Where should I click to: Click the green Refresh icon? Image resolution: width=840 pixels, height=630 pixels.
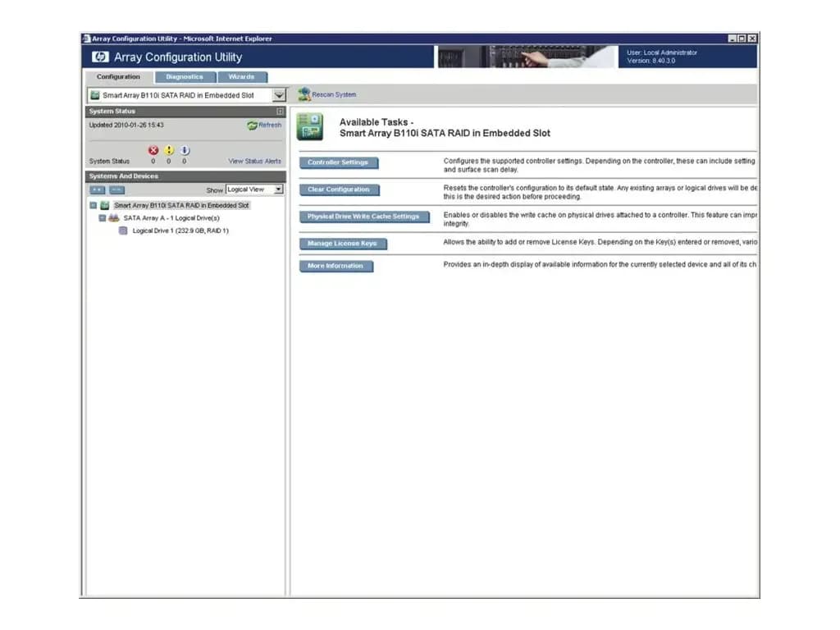252,126
